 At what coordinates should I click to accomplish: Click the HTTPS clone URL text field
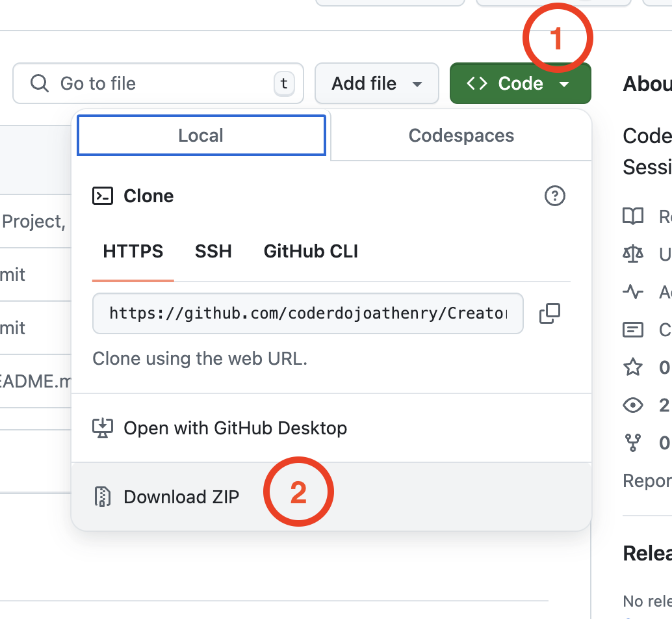[x=307, y=313]
